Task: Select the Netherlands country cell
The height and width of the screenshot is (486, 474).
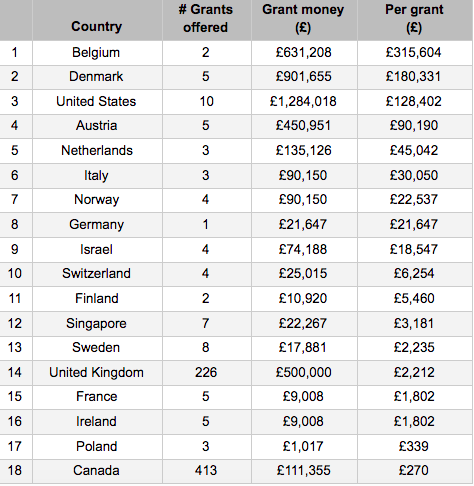Action: (97, 151)
